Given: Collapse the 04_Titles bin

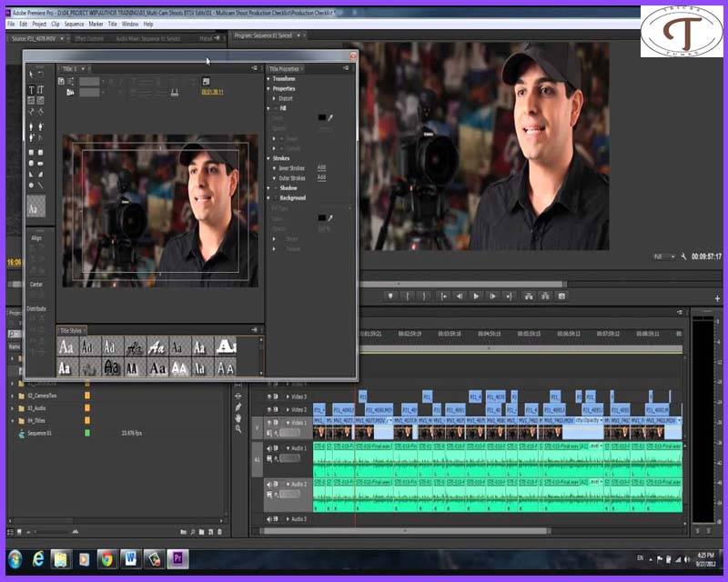Looking at the screenshot, I should pyautogui.click(x=13, y=421).
